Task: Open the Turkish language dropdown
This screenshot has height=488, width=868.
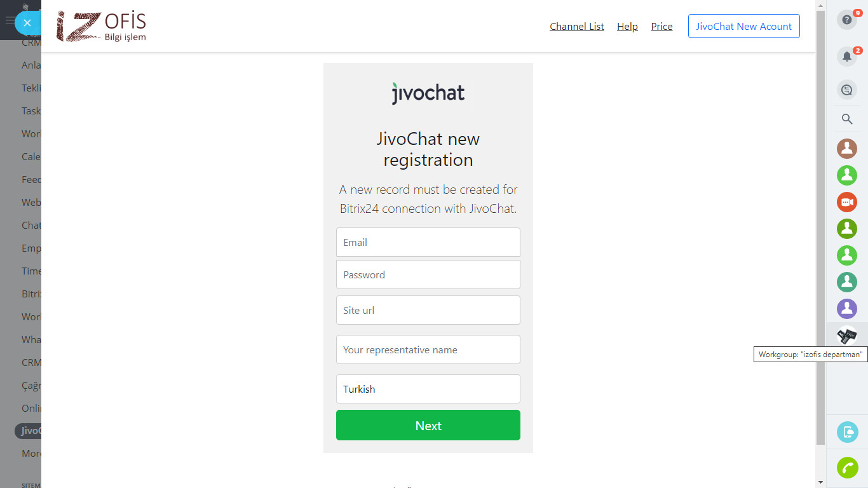Action: point(428,389)
